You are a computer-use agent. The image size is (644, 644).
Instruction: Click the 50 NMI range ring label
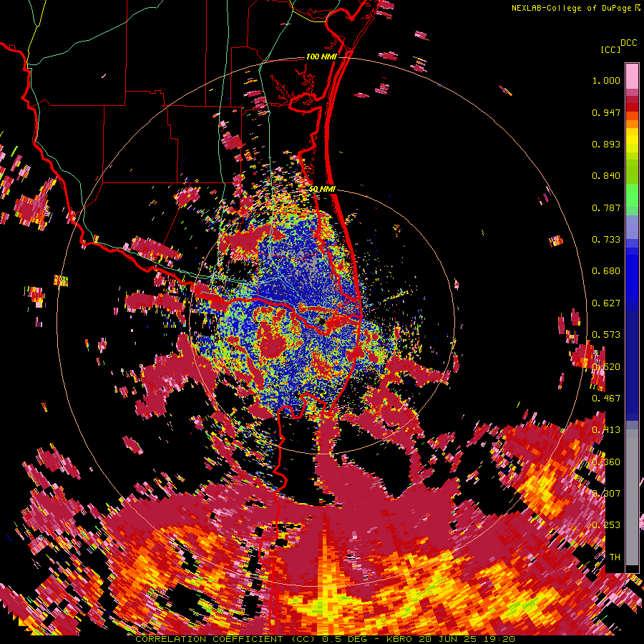[322, 189]
